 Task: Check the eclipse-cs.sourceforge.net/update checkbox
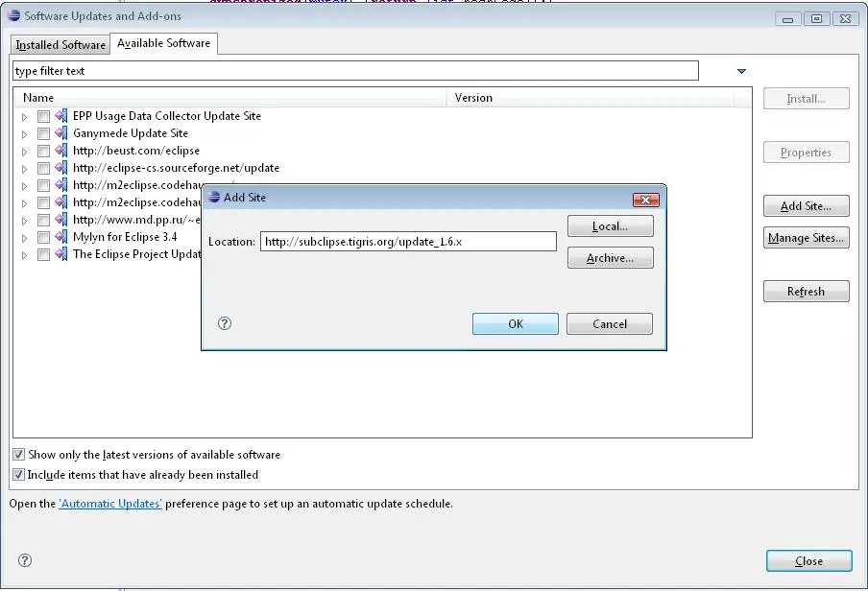[x=44, y=168]
